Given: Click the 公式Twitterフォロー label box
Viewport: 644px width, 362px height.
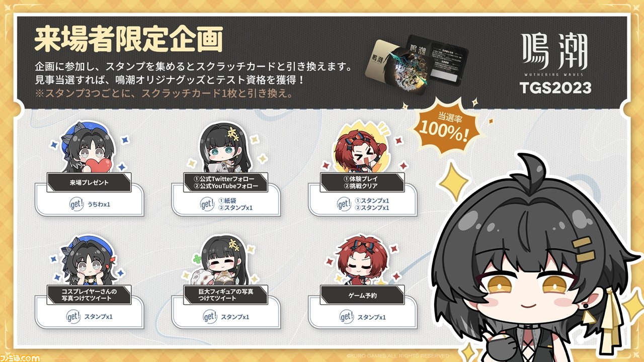Looking at the screenshot, I should pyautogui.click(x=225, y=183).
